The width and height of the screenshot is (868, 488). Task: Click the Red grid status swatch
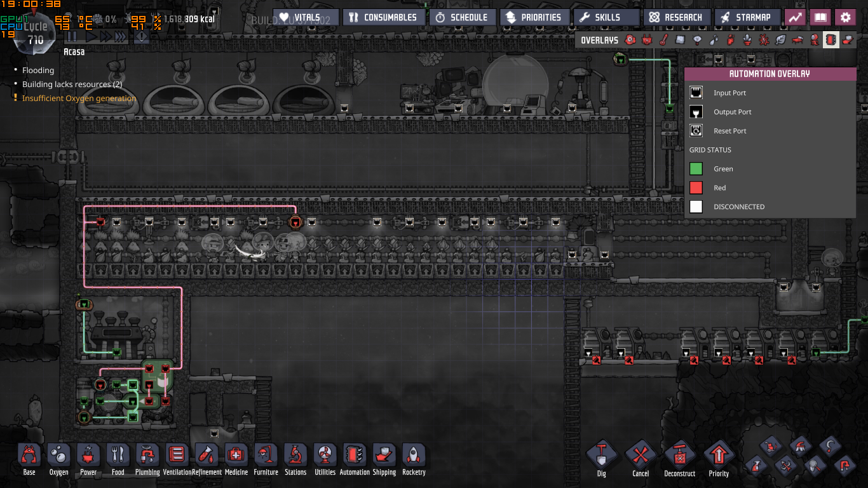click(696, 188)
